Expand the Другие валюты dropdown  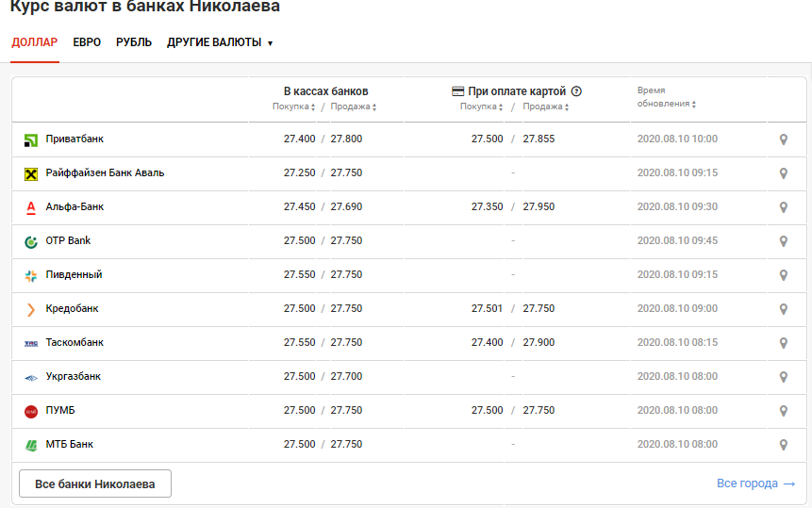[220, 42]
